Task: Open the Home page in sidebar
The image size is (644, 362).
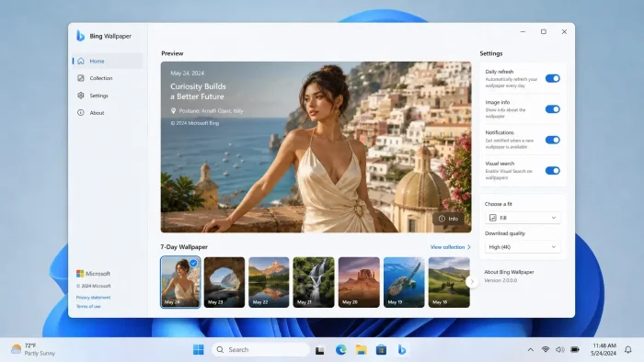Action: click(x=108, y=61)
